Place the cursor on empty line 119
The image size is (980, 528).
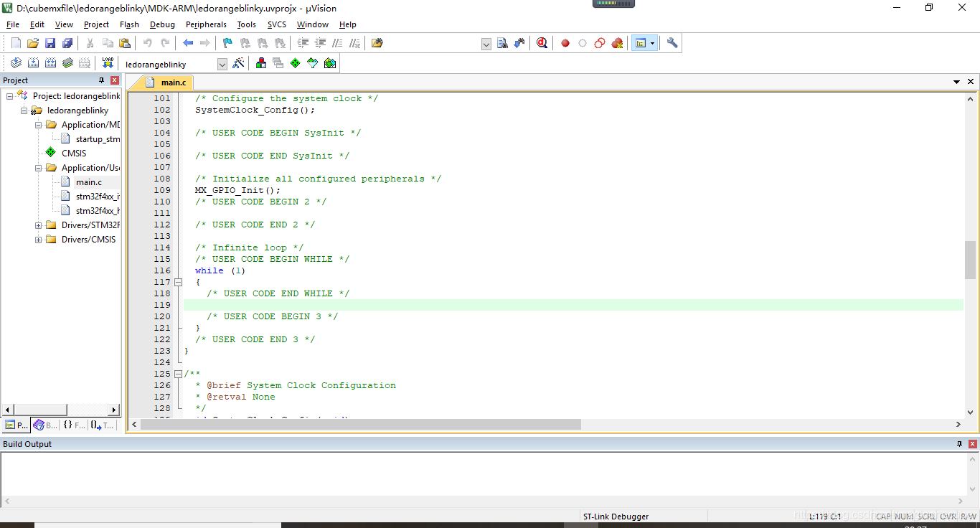coord(573,305)
